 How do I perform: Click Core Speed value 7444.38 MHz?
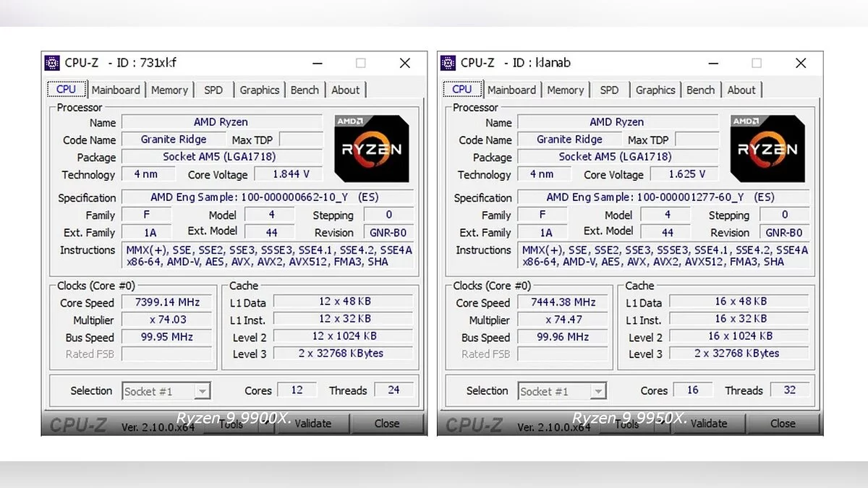coord(563,302)
